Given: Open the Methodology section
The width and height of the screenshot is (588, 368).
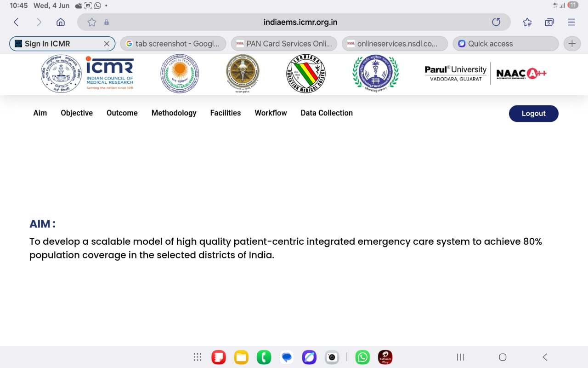Looking at the screenshot, I should pyautogui.click(x=174, y=113).
